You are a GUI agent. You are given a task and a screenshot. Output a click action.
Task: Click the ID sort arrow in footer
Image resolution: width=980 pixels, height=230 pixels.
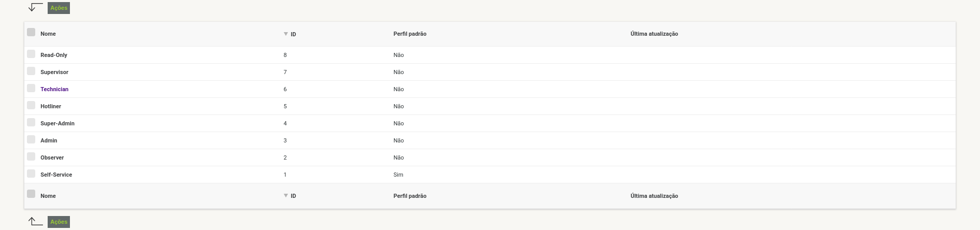[x=286, y=196]
